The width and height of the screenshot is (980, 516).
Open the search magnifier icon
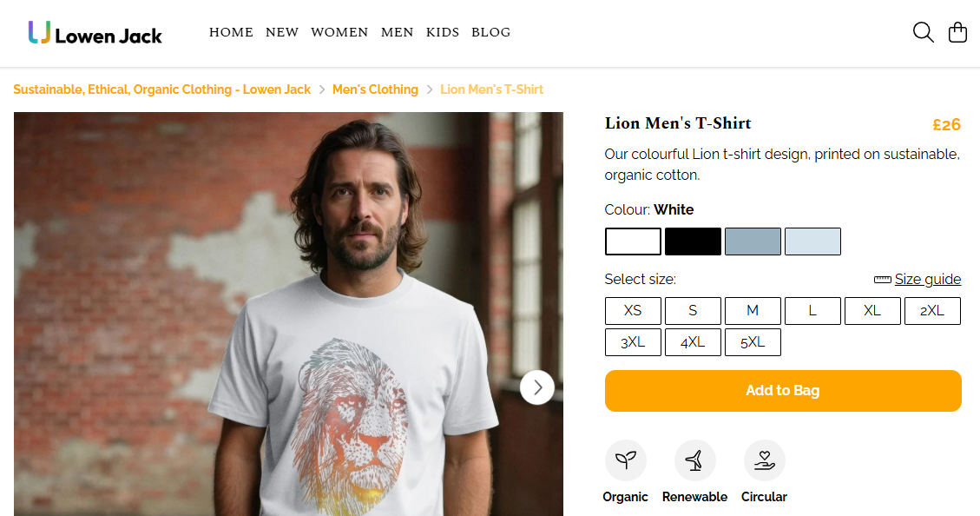tap(923, 32)
